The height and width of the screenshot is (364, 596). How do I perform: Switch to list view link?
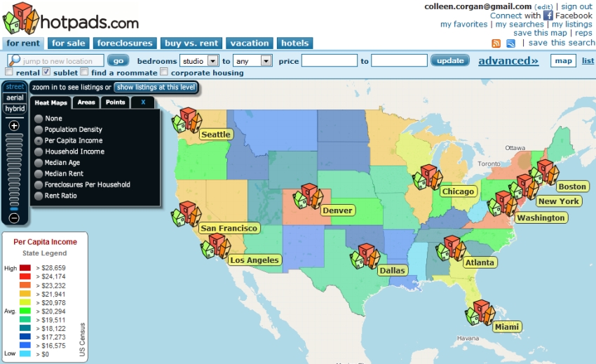point(588,61)
